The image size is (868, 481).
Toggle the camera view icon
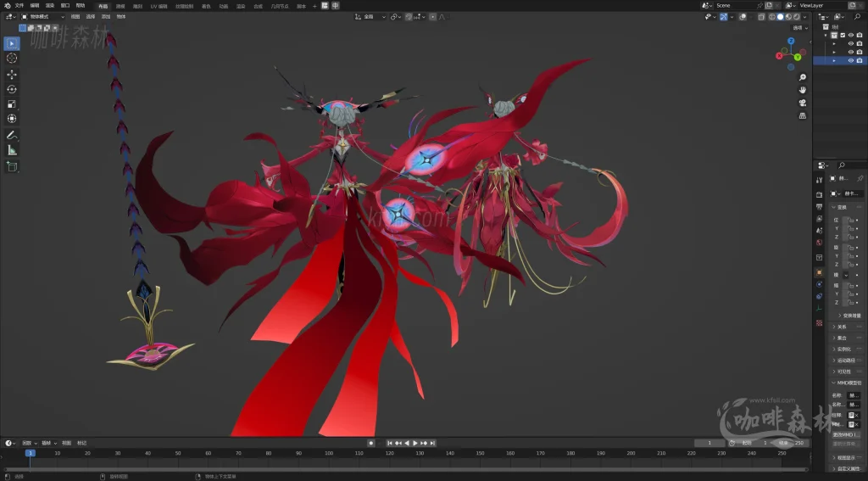pyautogui.click(x=803, y=103)
